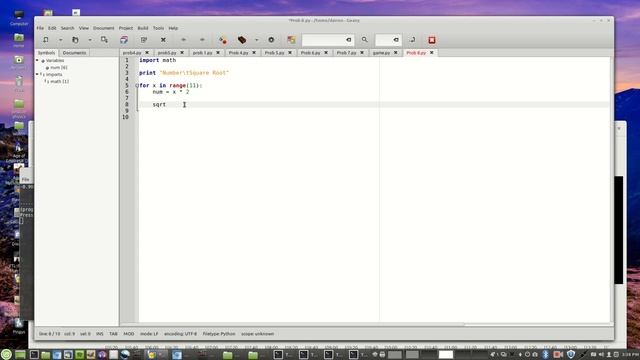Switch to the Documents sidebar tab
This screenshot has height=360, width=640.
(x=74, y=53)
